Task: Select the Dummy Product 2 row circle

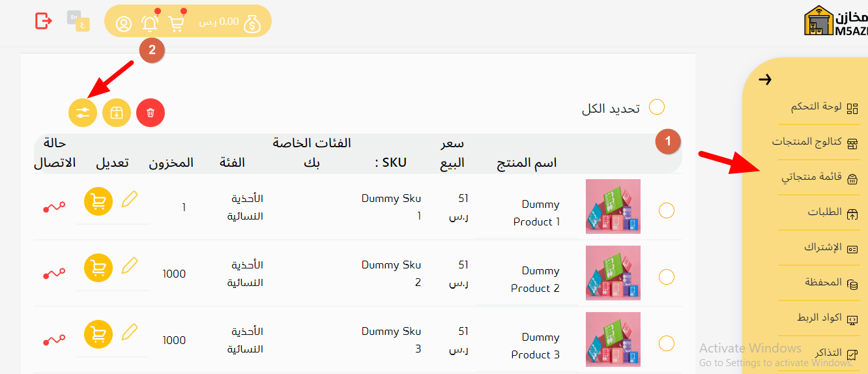Action: [x=667, y=277]
